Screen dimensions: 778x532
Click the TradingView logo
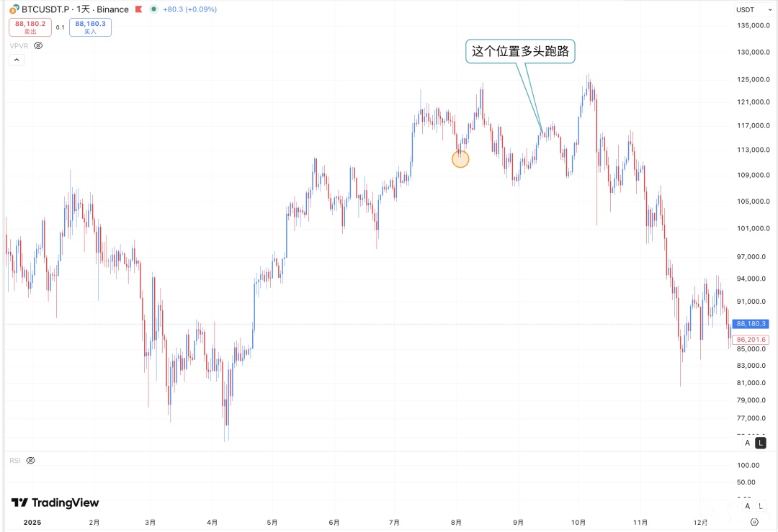[x=55, y=502]
